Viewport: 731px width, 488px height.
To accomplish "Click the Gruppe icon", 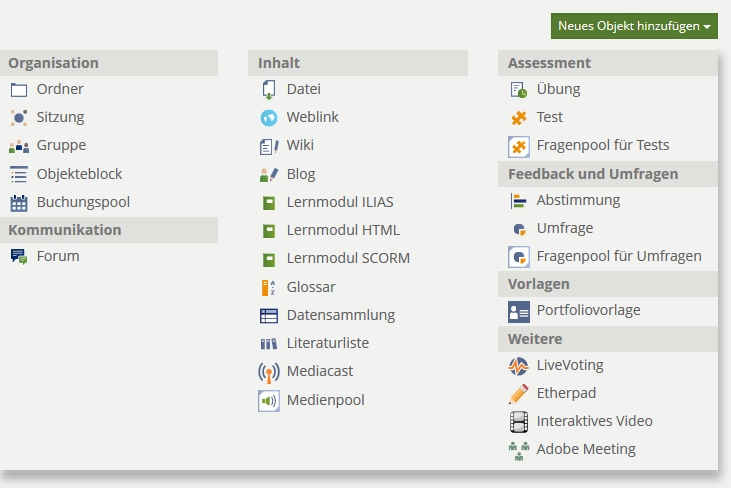I will [19, 146].
